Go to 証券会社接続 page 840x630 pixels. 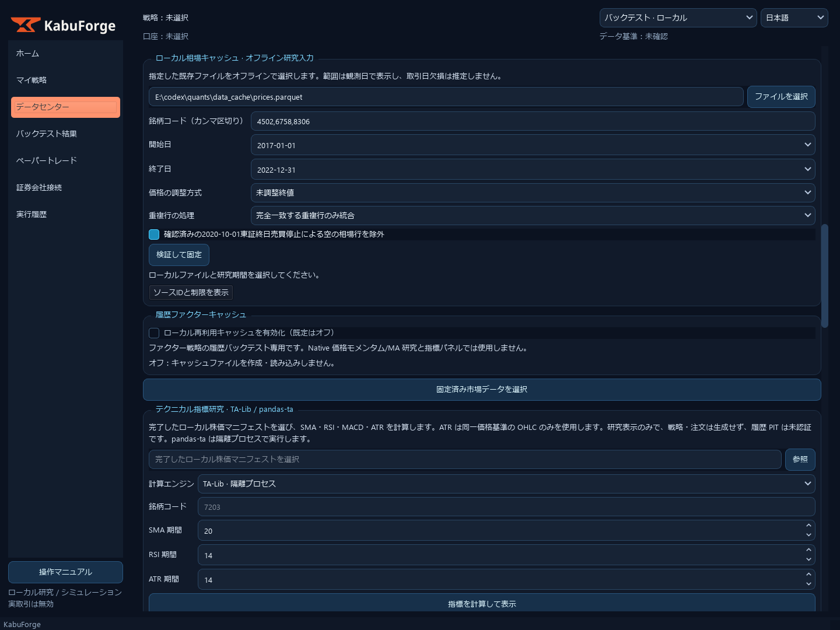(65, 188)
